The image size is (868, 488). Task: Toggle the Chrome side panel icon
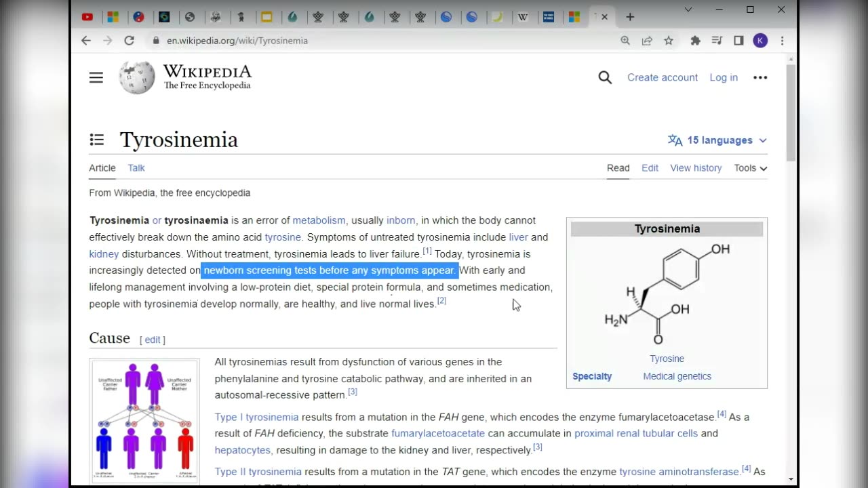pyautogui.click(x=738, y=41)
